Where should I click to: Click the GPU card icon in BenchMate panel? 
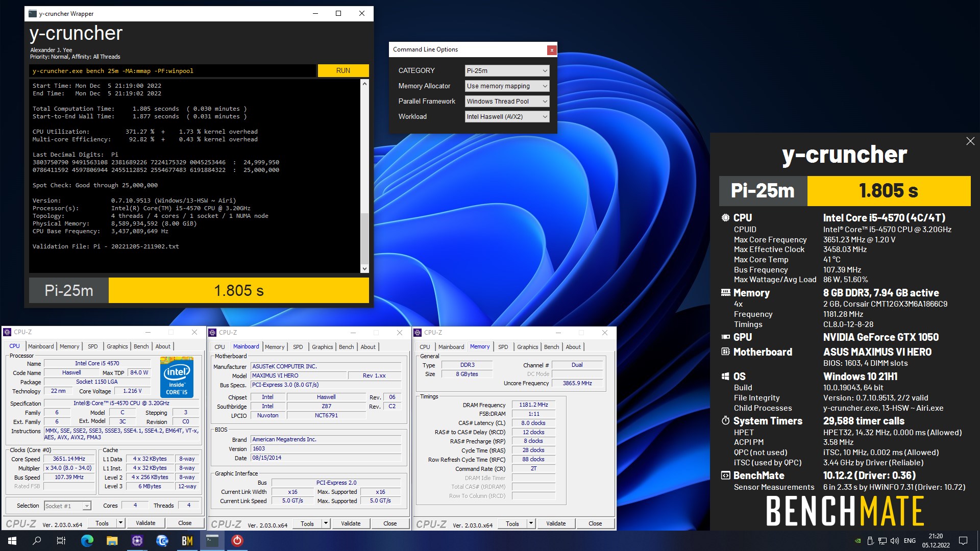click(725, 337)
